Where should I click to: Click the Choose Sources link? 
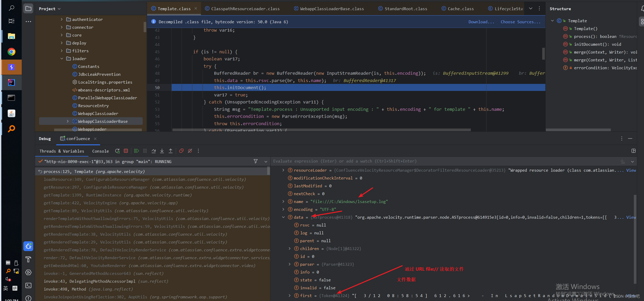click(520, 22)
